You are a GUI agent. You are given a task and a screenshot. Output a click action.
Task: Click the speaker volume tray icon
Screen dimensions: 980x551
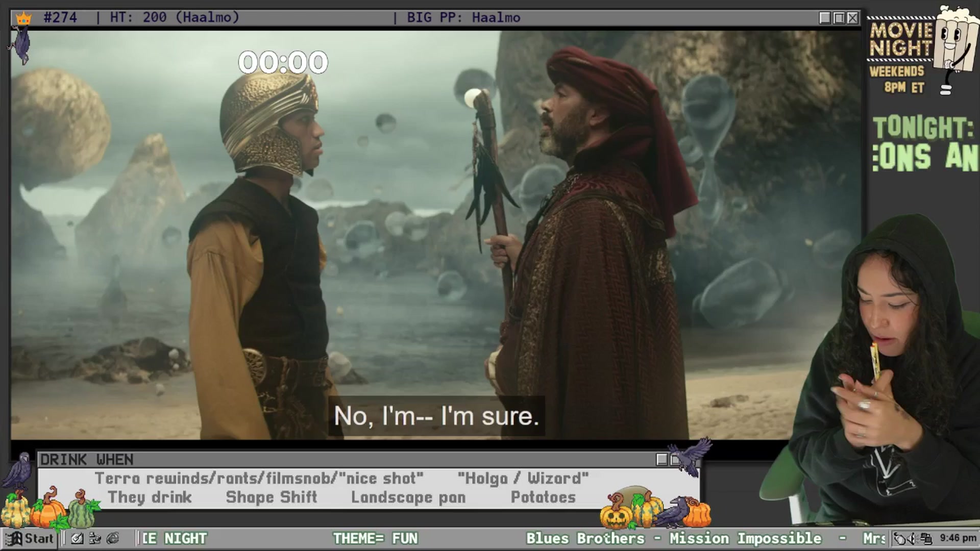[913, 538]
